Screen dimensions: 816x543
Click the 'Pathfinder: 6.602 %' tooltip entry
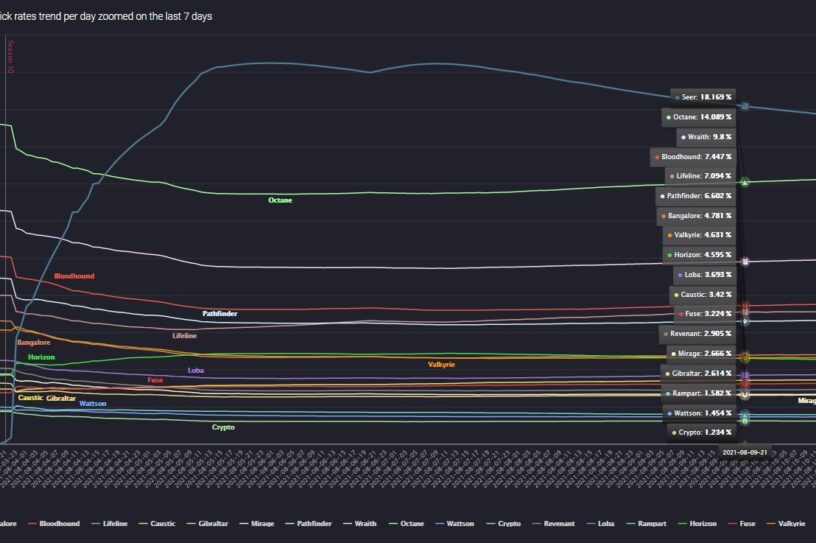click(696, 196)
